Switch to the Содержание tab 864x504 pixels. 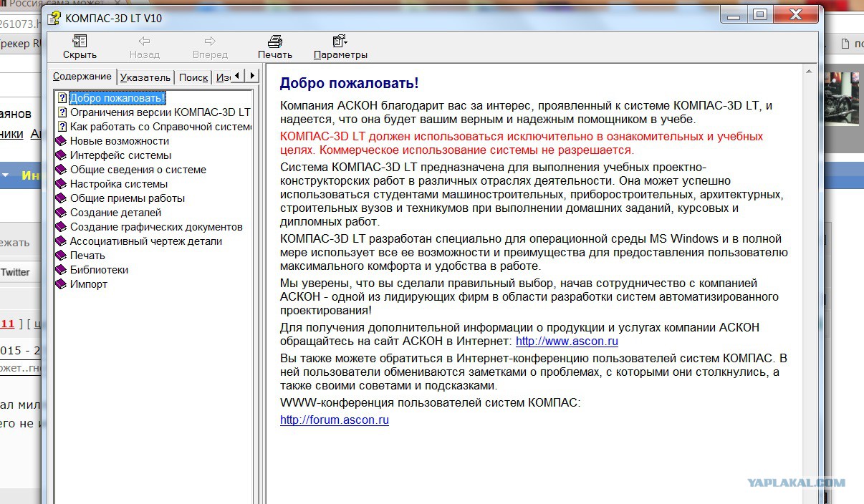(x=82, y=77)
